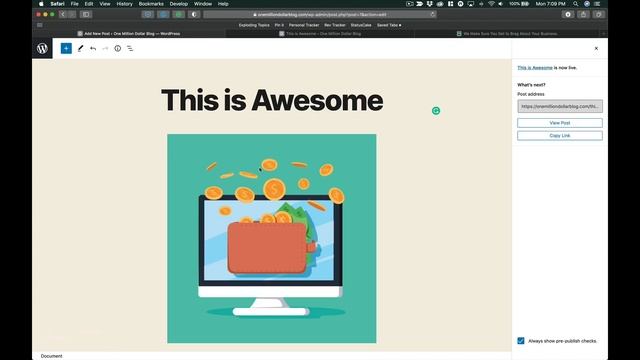Click the half-circle dark mode extension icon
Image resolution: width=640 pixels, height=360 pixels.
tap(194, 14)
